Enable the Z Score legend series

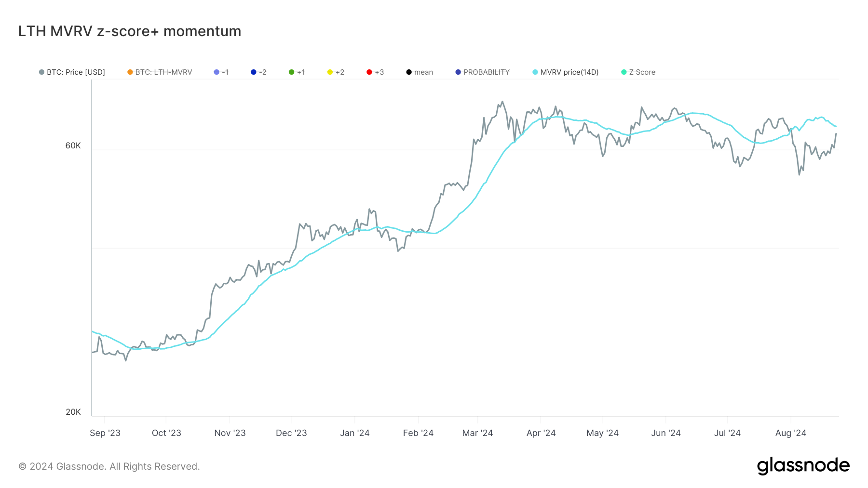click(638, 72)
